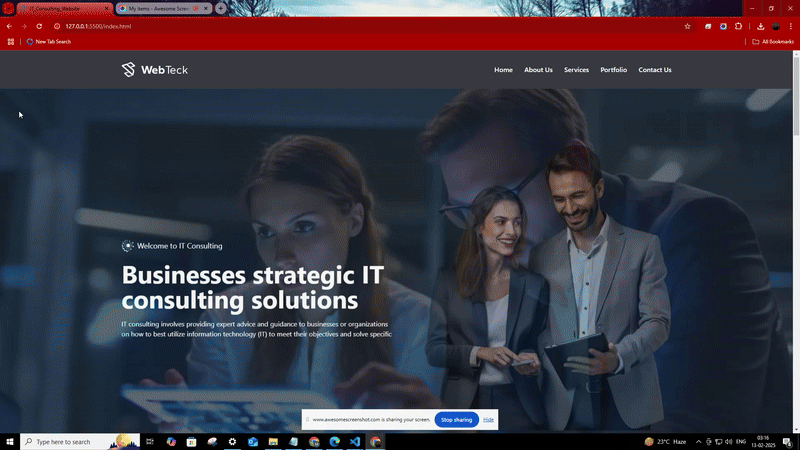This screenshot has width=800, height=450.
Task: Close the IT Consulting Website tab
Action: [107, 9]
